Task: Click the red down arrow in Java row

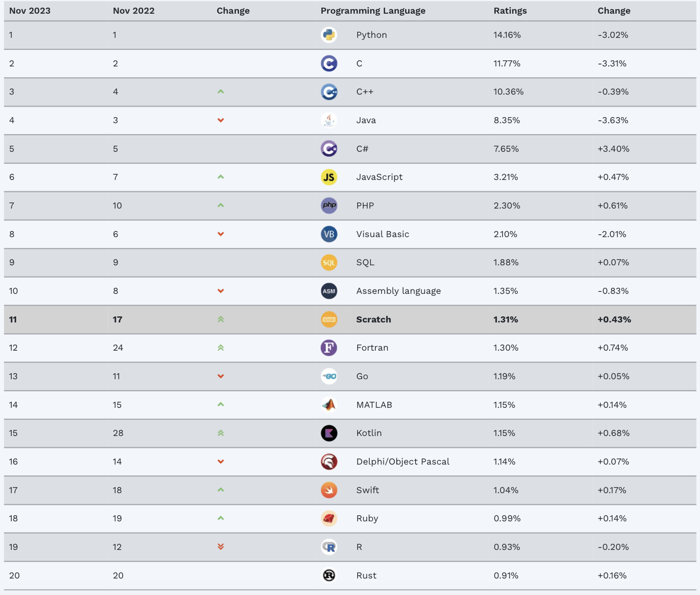Action: pos(221,120)
